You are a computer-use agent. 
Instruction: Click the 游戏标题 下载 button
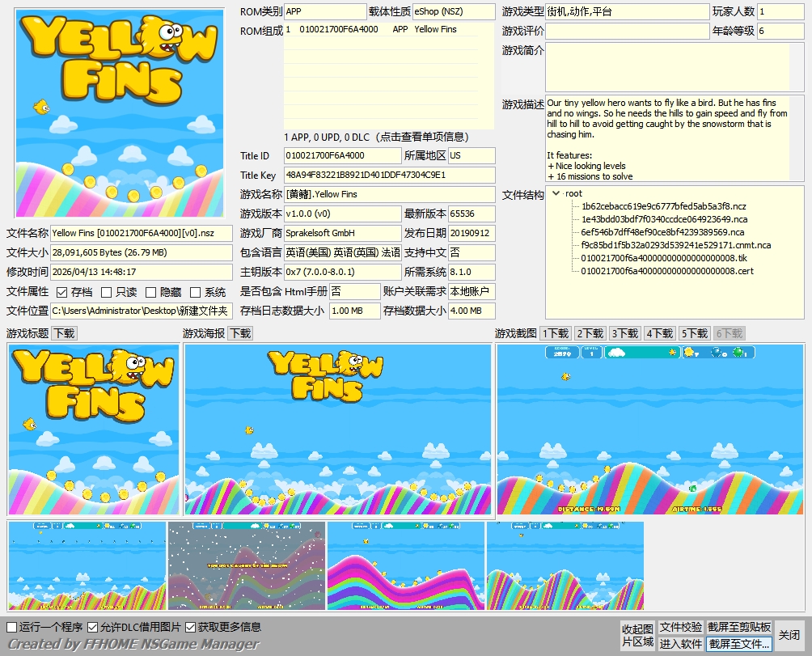[x=64, y=333]
